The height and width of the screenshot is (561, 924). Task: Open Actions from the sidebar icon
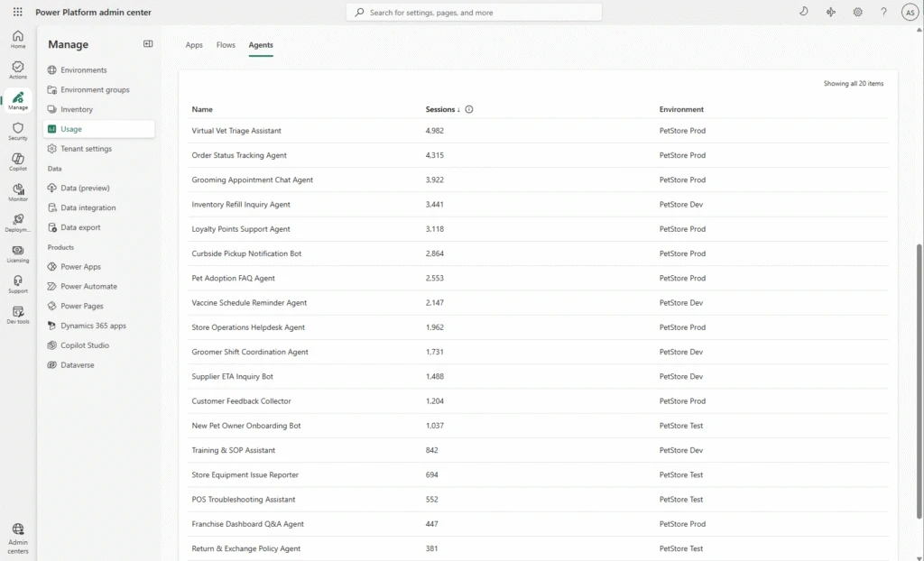[17, 69]
